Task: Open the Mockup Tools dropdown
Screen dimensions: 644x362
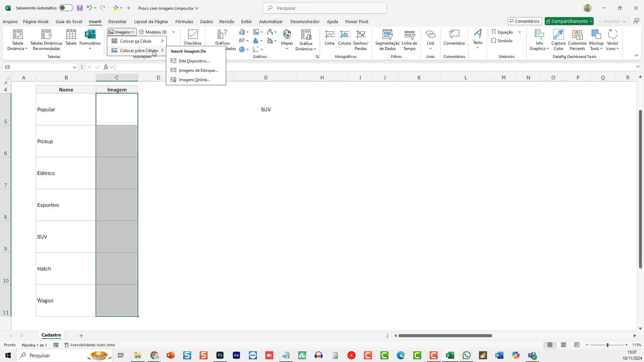Action: pos(596,40)
